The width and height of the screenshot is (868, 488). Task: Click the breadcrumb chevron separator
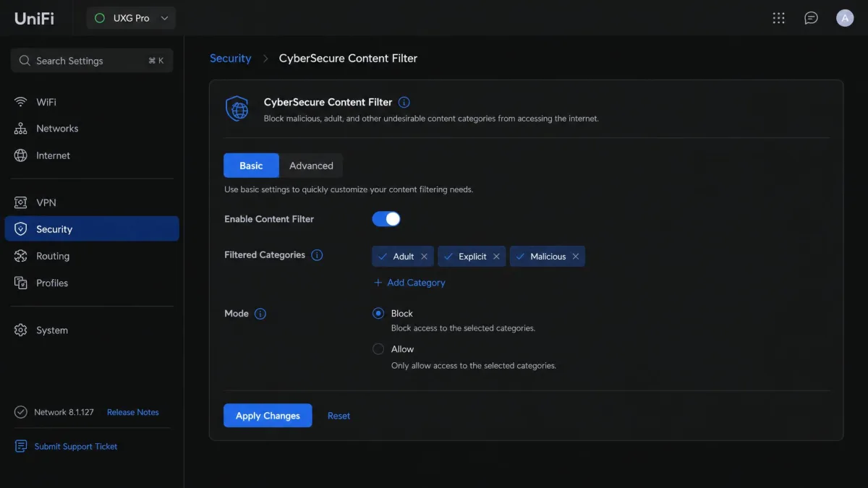pyautogui.click(x=265, y=59)
